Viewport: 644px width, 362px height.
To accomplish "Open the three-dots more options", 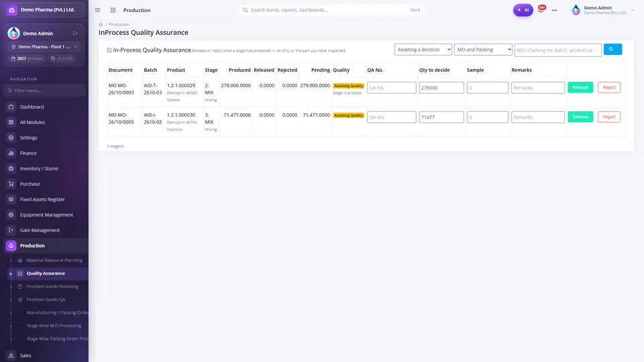I will pyautogui.click(x=555, y=10).
